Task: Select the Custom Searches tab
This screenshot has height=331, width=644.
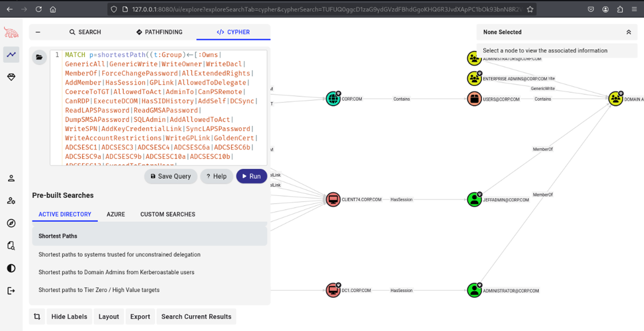Action: click(x=167, y=214)
